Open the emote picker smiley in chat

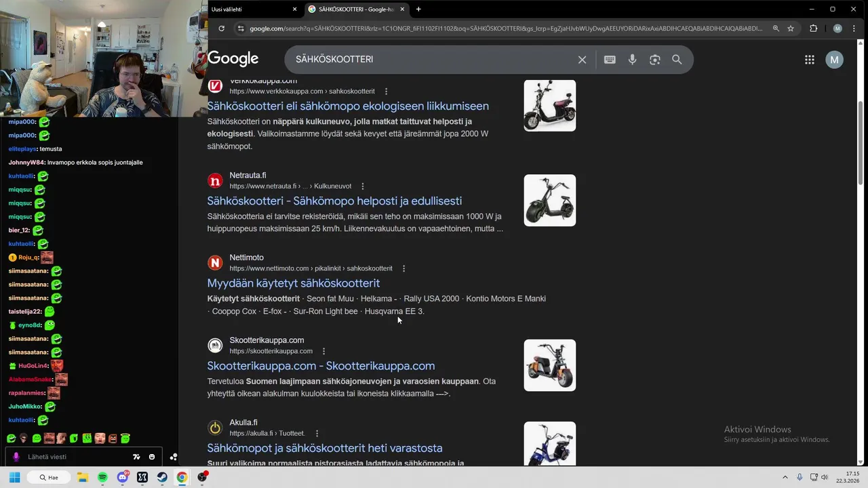point(152,457)
